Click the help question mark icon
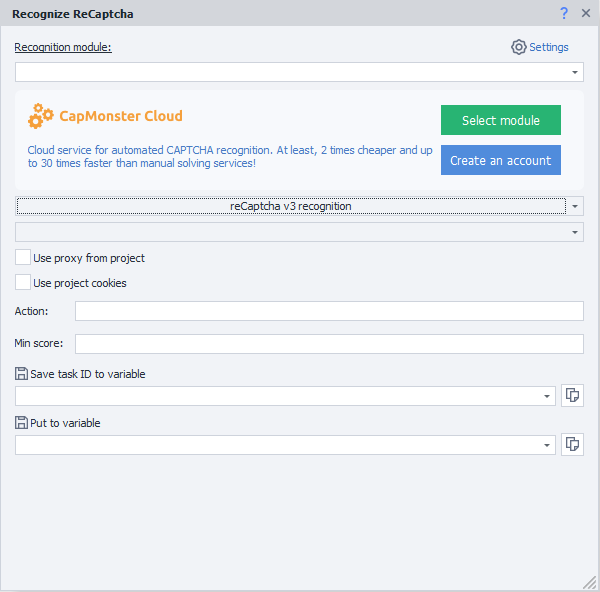Screen dimensions: 600x592 coord(564,13)
